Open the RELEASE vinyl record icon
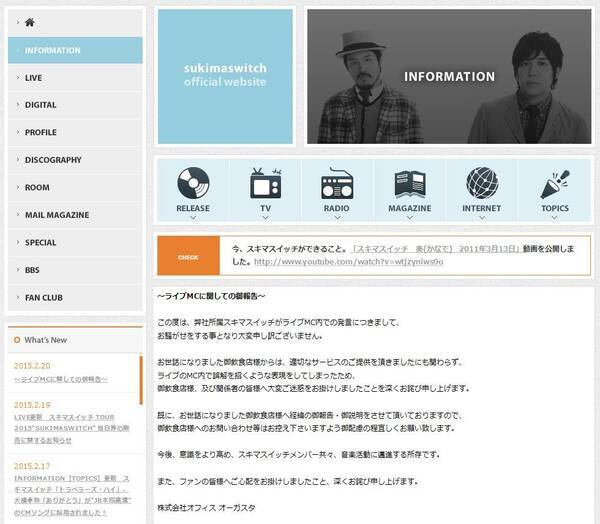The width and height of the screenshot is (600, 524). (x=192, y=185)
